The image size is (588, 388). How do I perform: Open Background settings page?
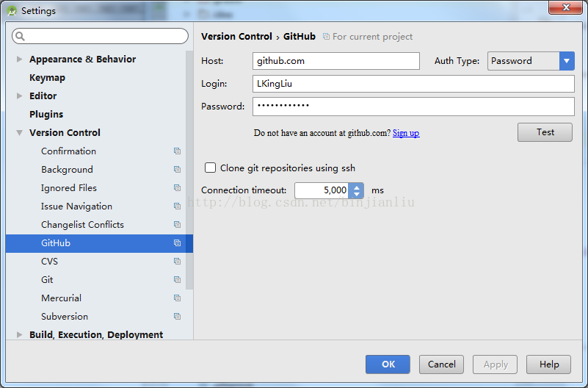(67, 169)
